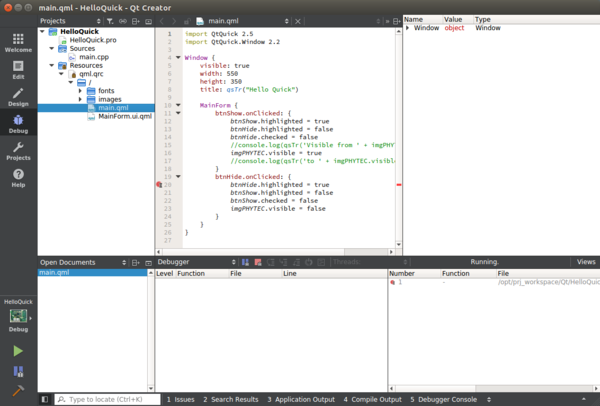Image resolution: width=600 pixels, height=406 pixels.
Task: Collapse the Sources folder
Action: pyautogui.click(x=52, y=48)
